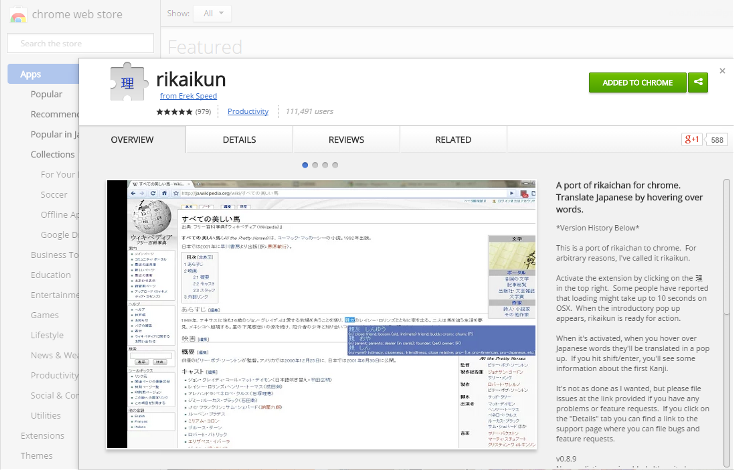Click the five-star rating
734x470 pixels.
[174, 112]
